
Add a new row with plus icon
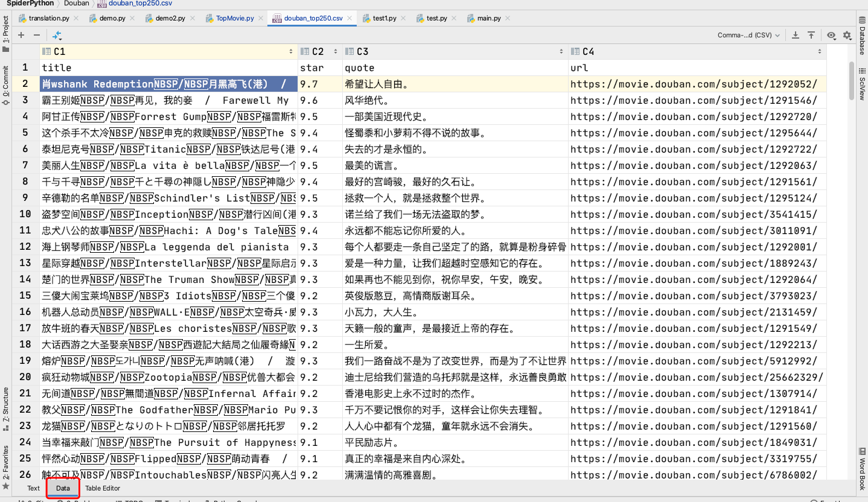21,36
